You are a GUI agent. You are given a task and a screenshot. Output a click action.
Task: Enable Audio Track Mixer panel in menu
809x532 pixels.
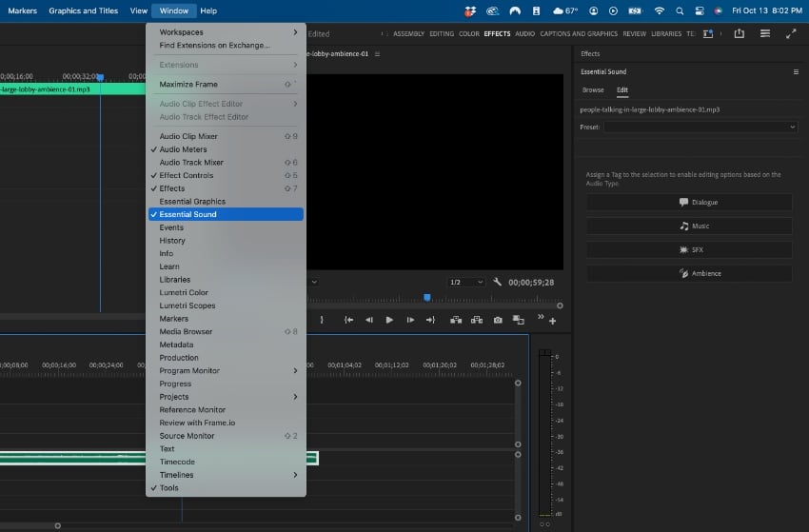point(226,162)
